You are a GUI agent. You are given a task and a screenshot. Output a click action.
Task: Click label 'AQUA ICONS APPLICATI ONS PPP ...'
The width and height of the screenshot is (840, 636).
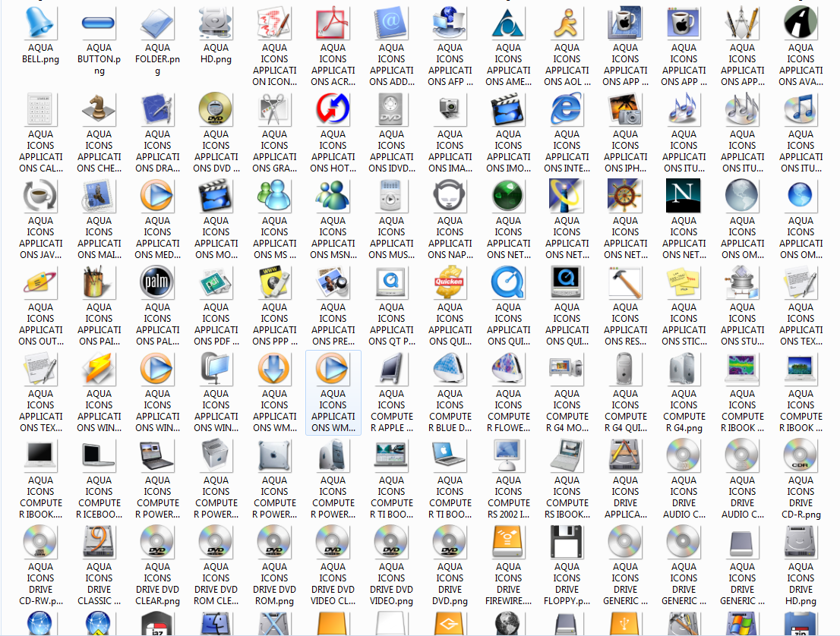pyautogui.click(x=274, y=324)
